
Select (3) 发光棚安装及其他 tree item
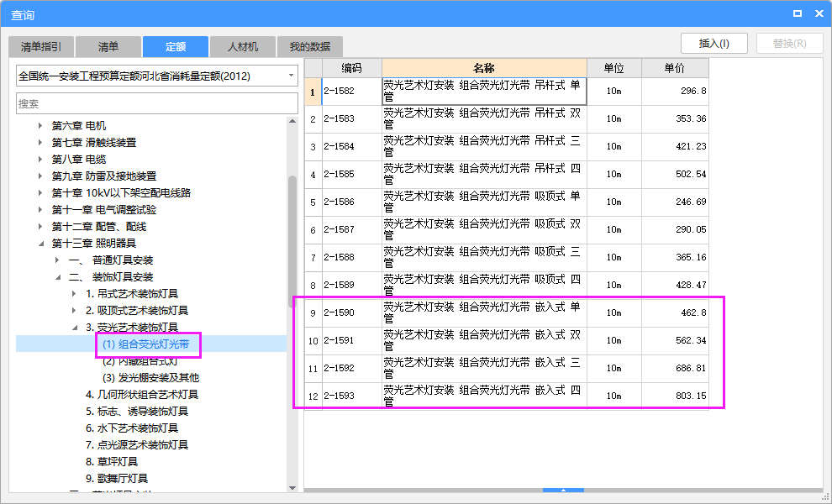click(150, 378)
